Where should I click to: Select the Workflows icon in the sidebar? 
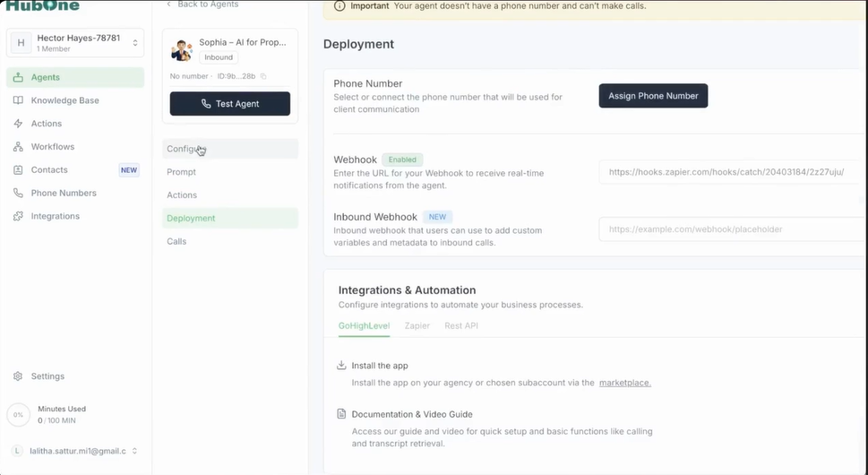coord(18,147)
